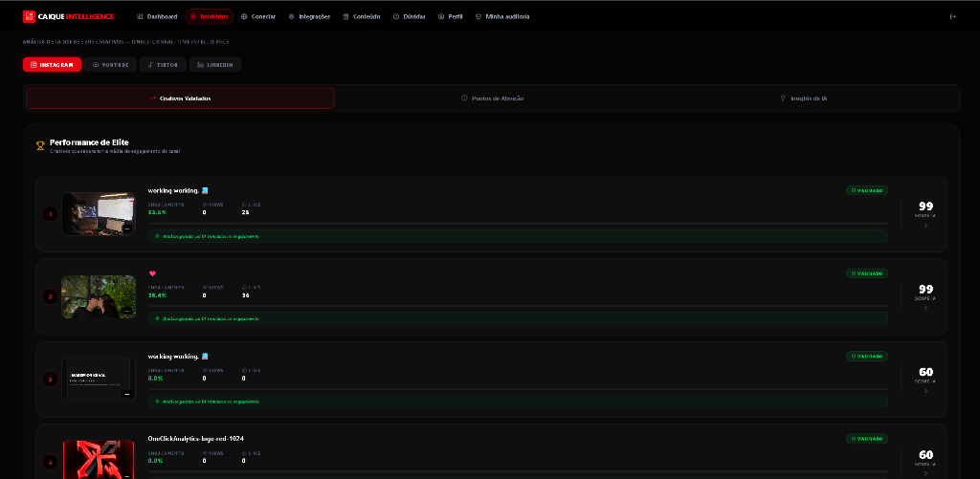This screenshot has height=479, width=980.
Task: Click the trophy icon beside Performance de Elite
Action: (40, 146)
